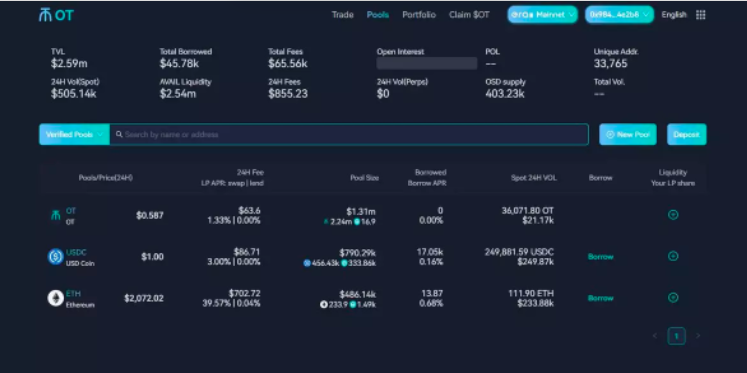Select the OT token icon in pools list
Viewport: 747px width, 373px height.
56,215
